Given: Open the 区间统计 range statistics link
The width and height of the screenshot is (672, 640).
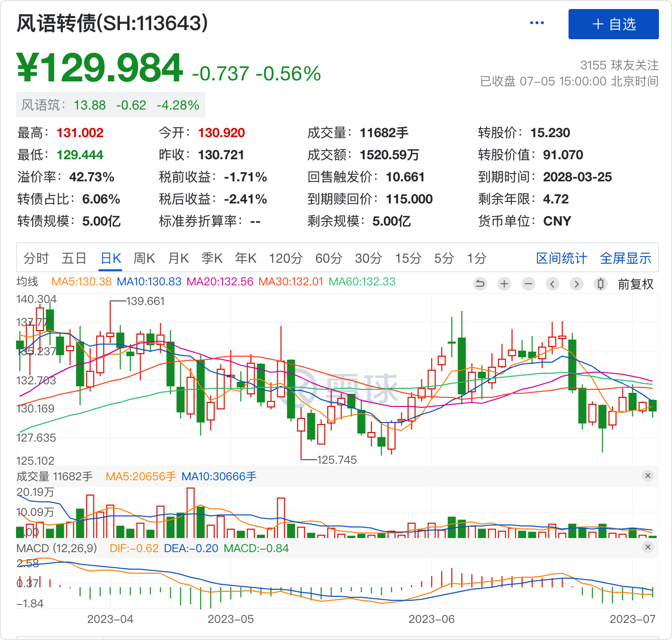Looking at the screenshot, I should tap(562, 258).
